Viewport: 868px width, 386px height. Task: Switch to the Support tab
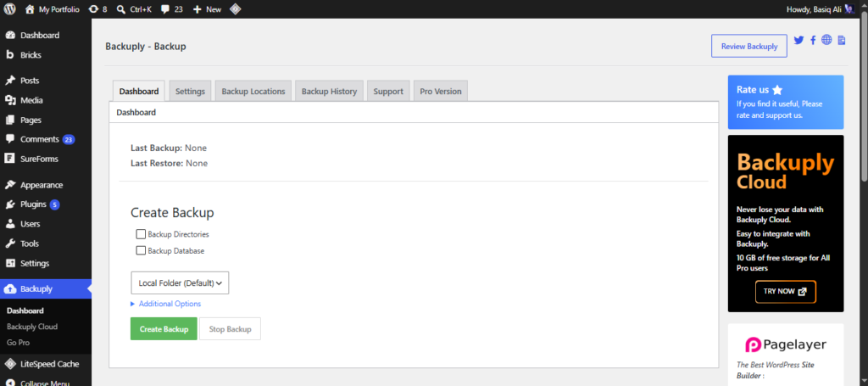coord(388,92)
